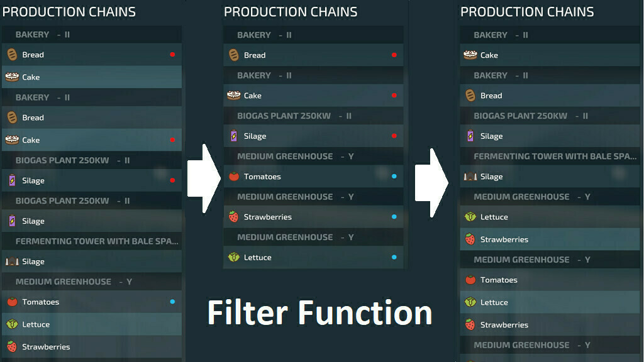Click the Bread icon in the right panel

(x=470, y=96)
